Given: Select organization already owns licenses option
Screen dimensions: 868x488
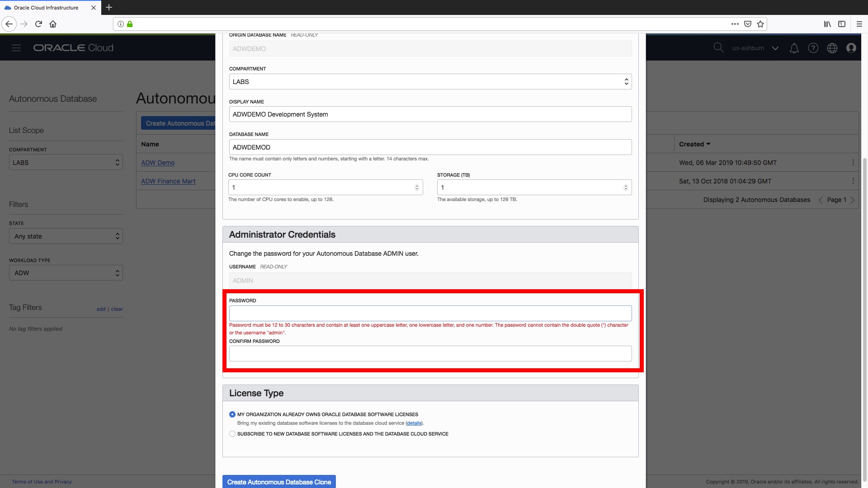Looking at the screenshot, I should point(232,414).
